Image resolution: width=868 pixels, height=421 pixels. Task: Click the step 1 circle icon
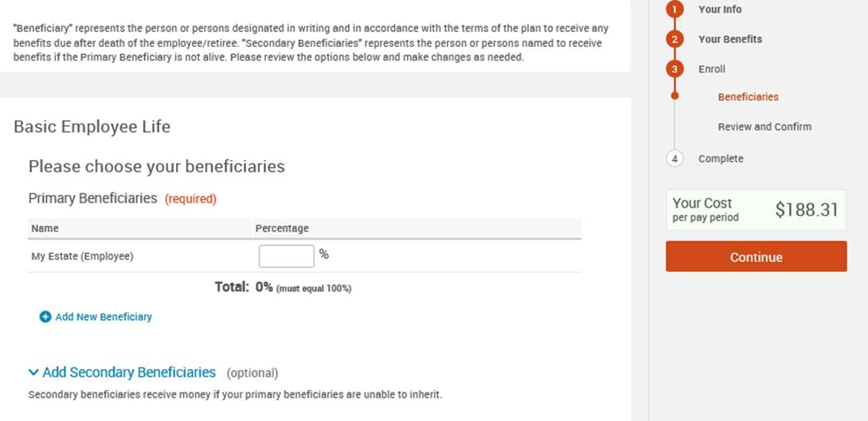(675, 10)
